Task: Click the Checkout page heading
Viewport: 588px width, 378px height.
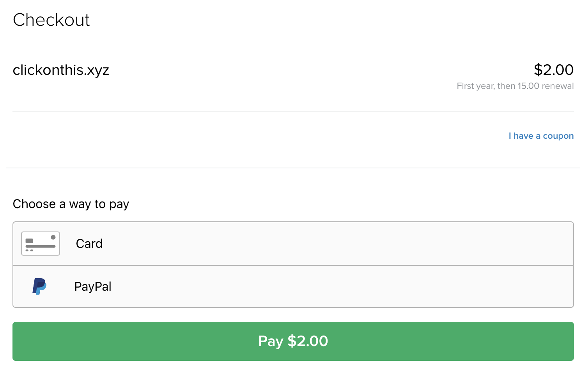Action: pos(51,20)
